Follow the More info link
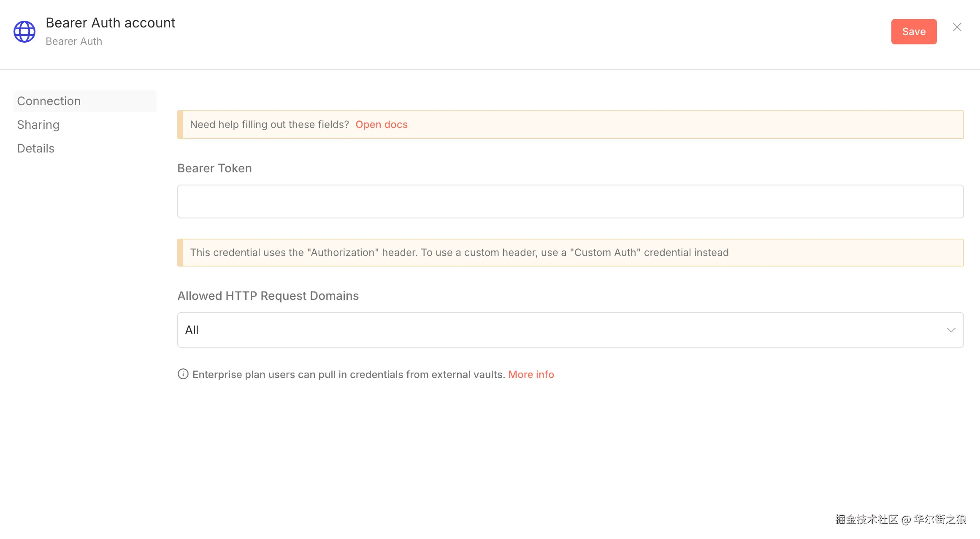This screenshot has width=980, height=539. 531,375
